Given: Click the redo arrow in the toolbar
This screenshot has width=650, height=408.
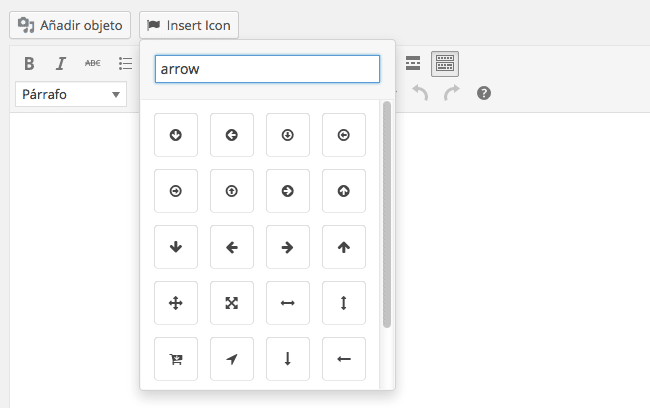Looking at the screenshot, I should (x=451, y=93).
